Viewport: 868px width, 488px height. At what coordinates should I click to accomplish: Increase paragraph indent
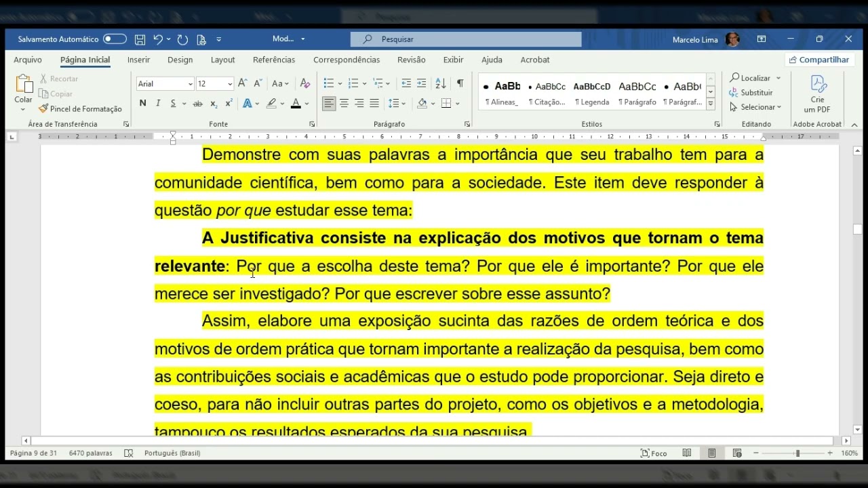421,83
